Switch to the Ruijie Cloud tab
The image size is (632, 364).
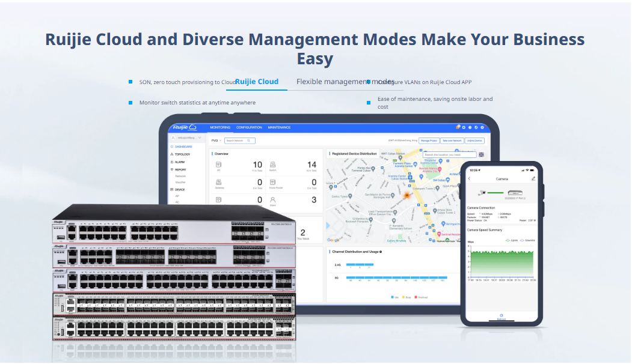pos(257,82)
